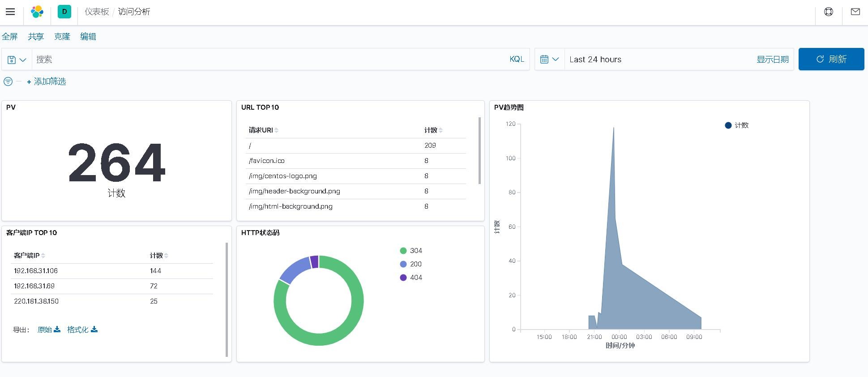Sort URL table by 计数
The width and height of the screenshot is (868, 377).
[x=433, y=130]
